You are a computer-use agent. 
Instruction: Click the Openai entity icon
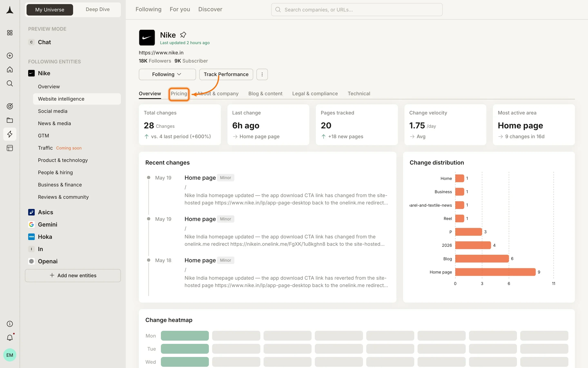31,261
